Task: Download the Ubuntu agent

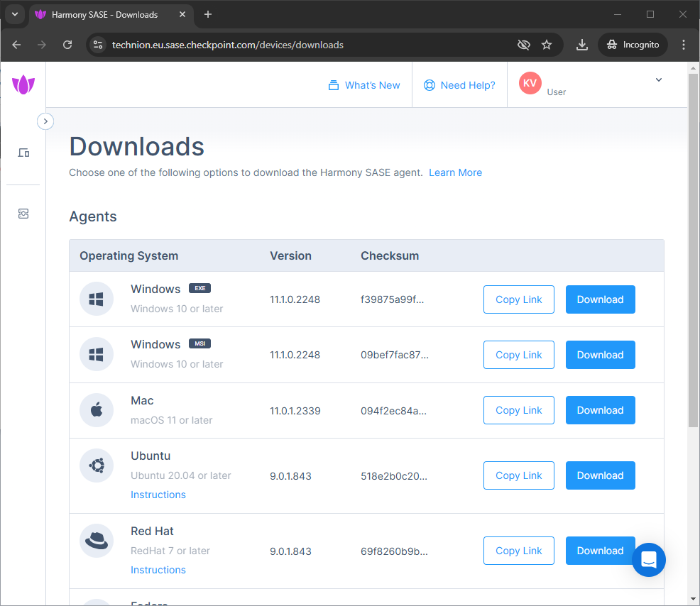Action: point(601,475)
